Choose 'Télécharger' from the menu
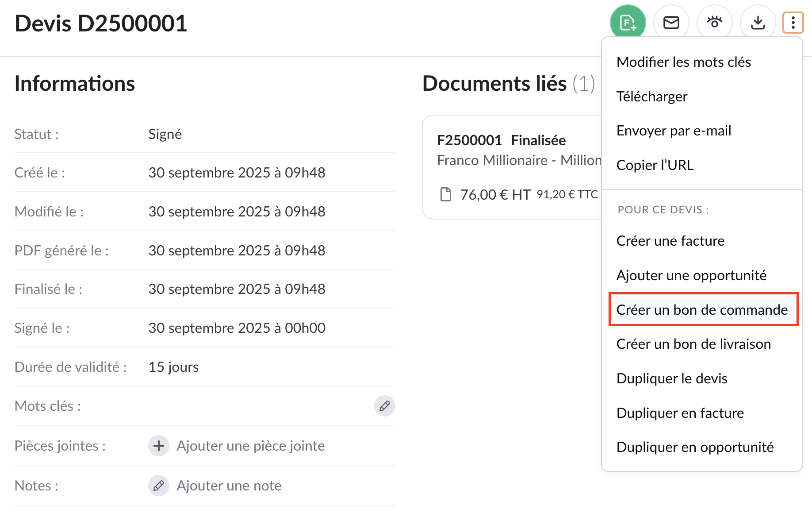 pos(652,97)
